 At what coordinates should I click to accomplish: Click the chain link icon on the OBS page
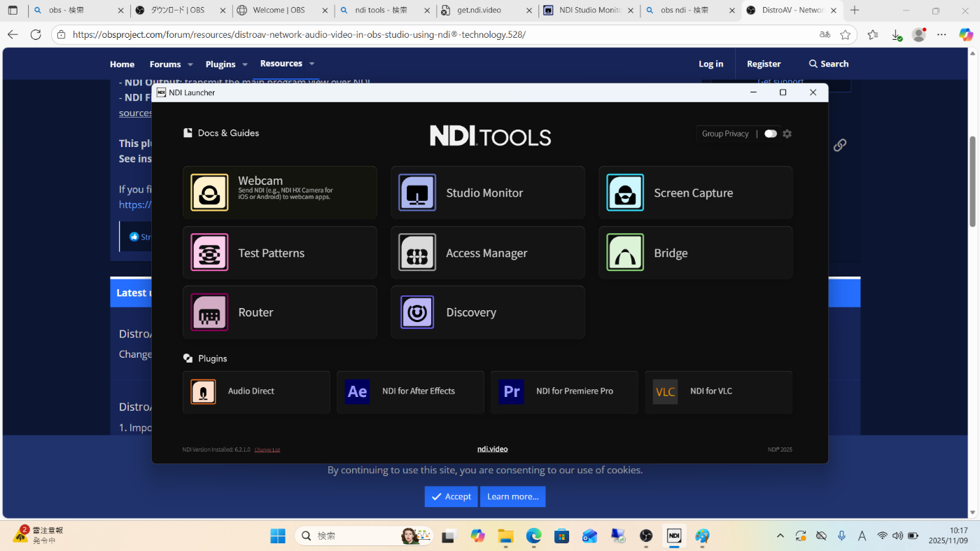(x=840, y=145)
